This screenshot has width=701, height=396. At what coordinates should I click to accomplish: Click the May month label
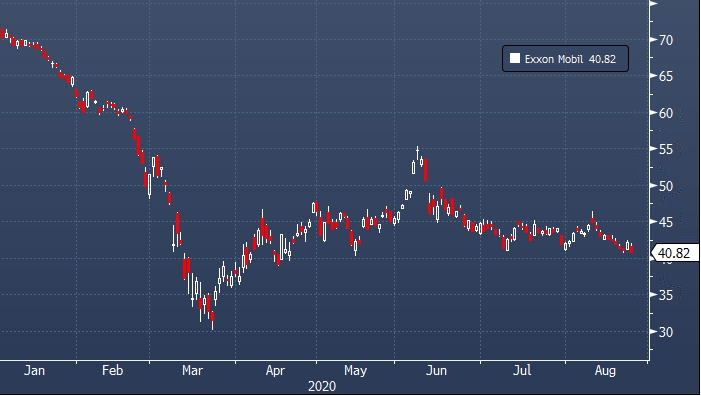355,371
